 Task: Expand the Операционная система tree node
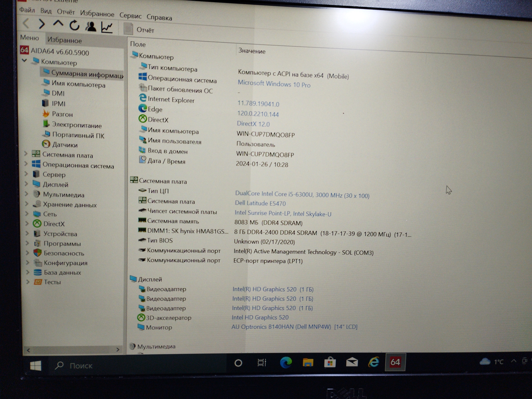26,163
